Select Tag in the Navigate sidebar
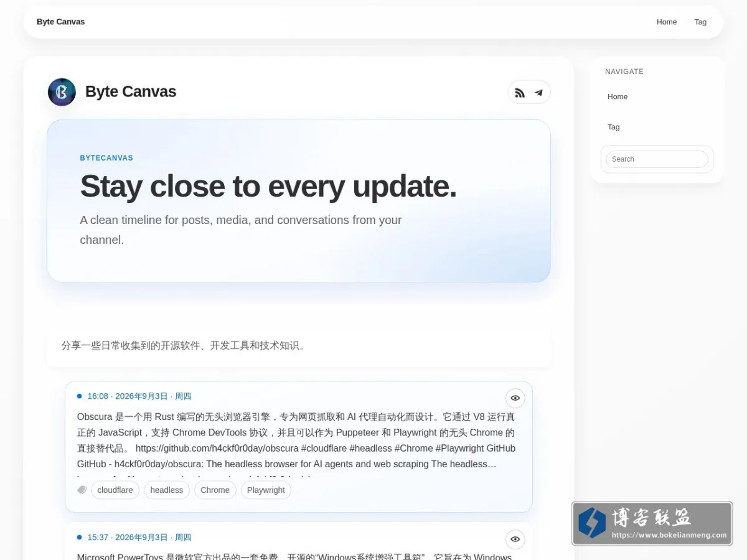Screen dimensions: 747x560 (x=614, y=127)
